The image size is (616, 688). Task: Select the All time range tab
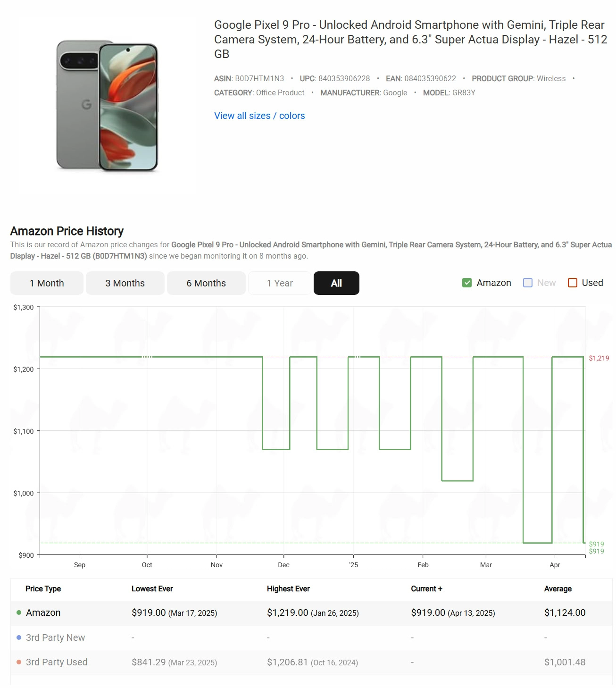(336, 283)
